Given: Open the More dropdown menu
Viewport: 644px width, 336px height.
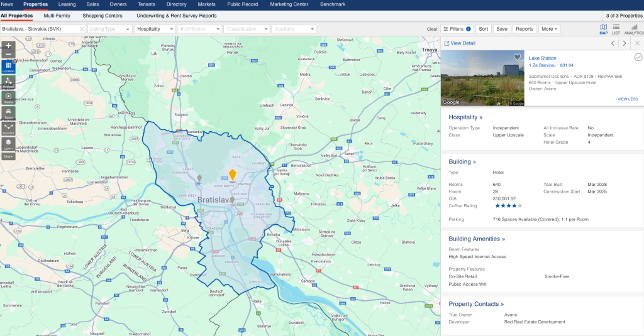Looking at the screenshot, I should (550, 29).
